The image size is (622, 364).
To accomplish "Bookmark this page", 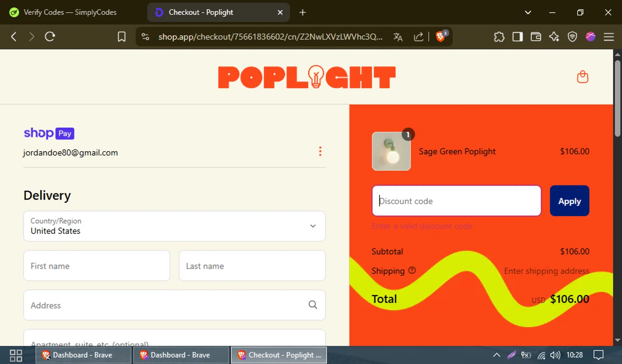I will 121,37.
